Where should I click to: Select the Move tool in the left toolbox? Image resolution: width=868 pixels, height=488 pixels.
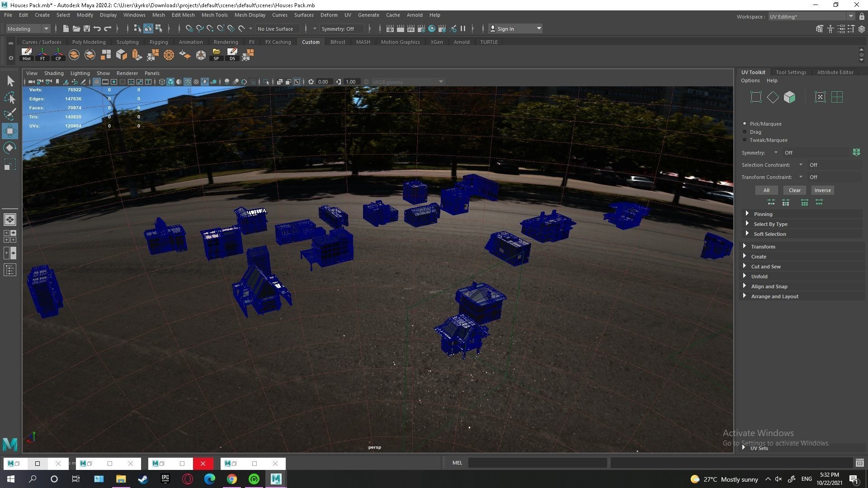tap(10, 131)
